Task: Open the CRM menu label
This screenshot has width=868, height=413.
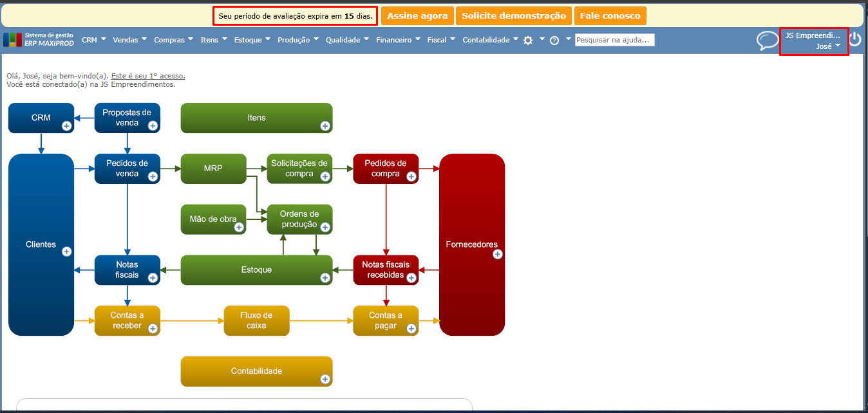Action: 89,40
